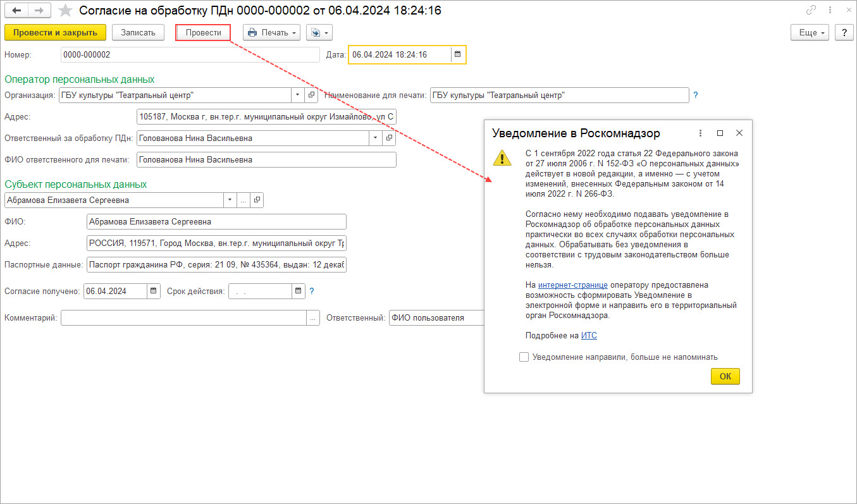Viewport: 857px width, 504px height.
Task: Click the Наименование для печати field
Action: click(x=559, y=95)
